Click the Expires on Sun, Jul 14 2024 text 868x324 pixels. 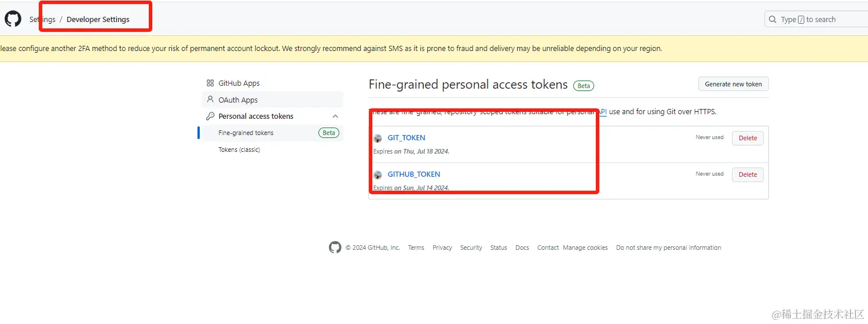tap(411, 188)
